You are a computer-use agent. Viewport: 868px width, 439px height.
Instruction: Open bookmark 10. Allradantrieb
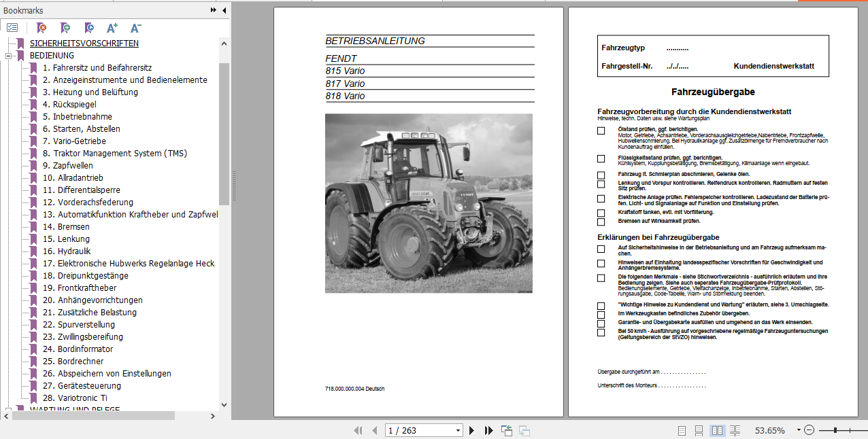[x=73, y=177]
